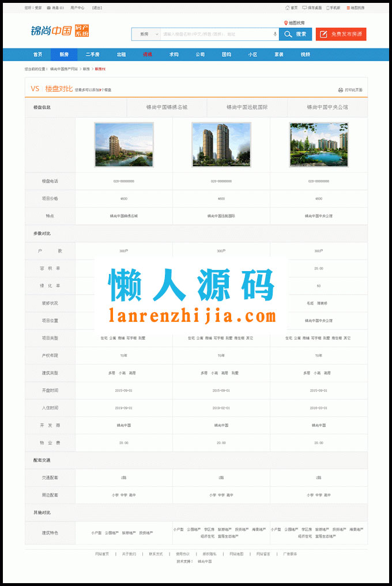Image resolution: width=392 pixels, height=586 pixels.
Task: Click the property name search input
Action: (x=220, y=34)
